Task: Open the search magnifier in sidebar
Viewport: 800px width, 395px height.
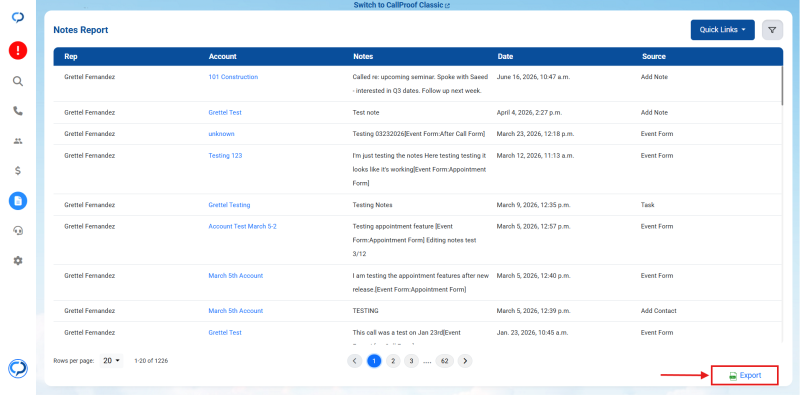Action: point(18,81)
